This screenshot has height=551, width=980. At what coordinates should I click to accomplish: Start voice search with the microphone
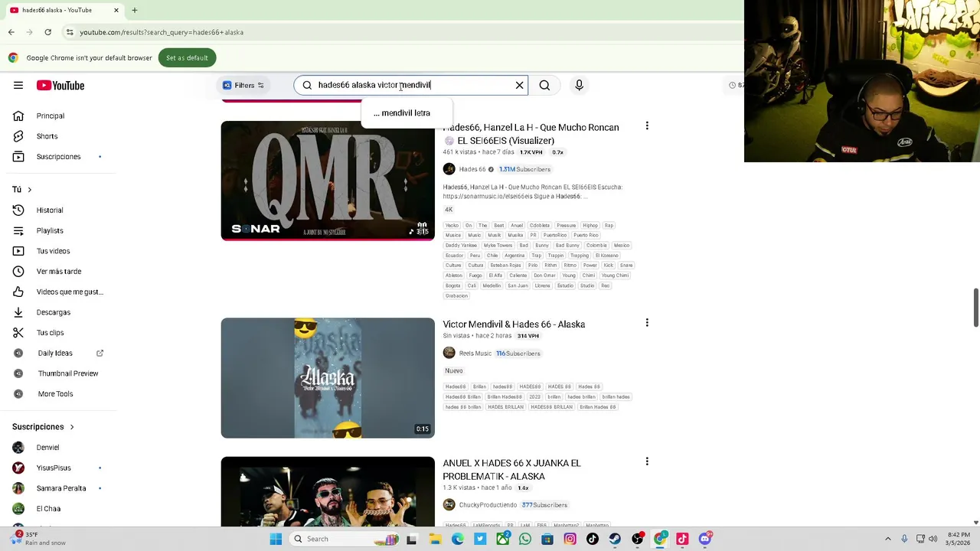coord(579,85)
